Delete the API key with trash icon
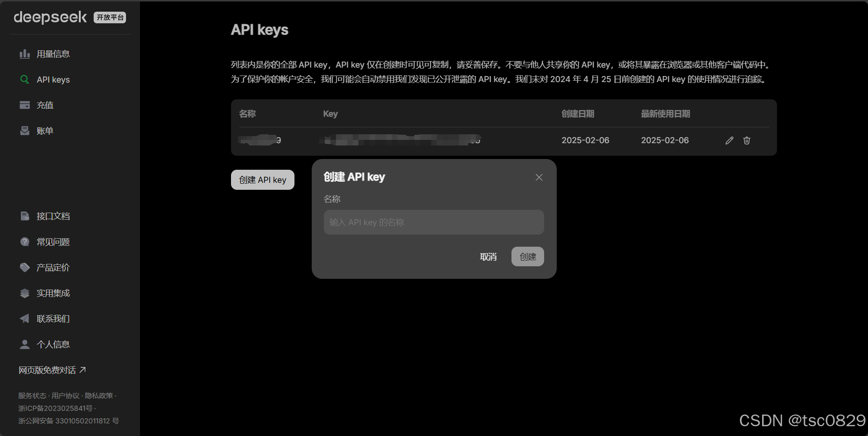Screen dimensions: 868x436 pos(747,140)
